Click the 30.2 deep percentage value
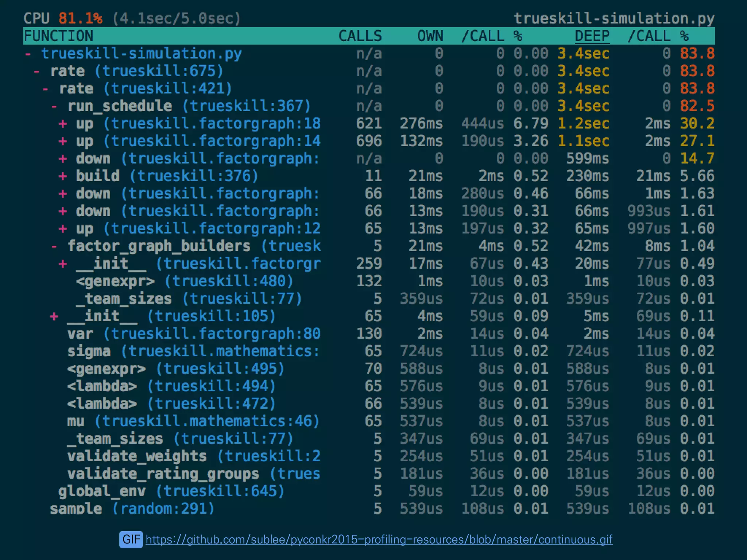747x560 pixels. (697, 124)
